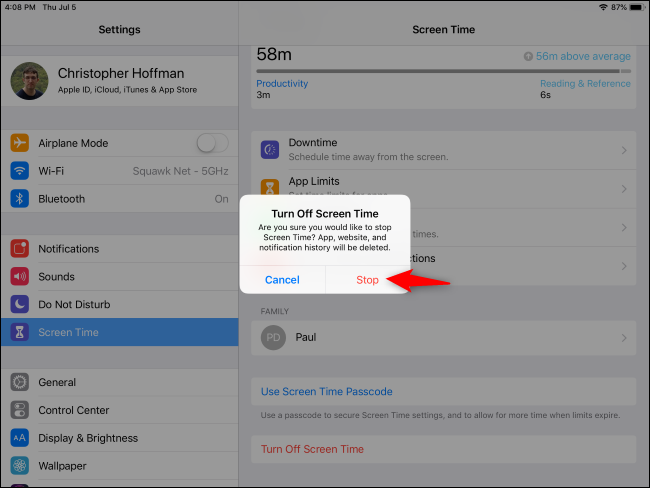Open Christopher Hoffman Apple ID profile
Image resolution: width=650 pixels, height=488 pixels.
(119, 81)
